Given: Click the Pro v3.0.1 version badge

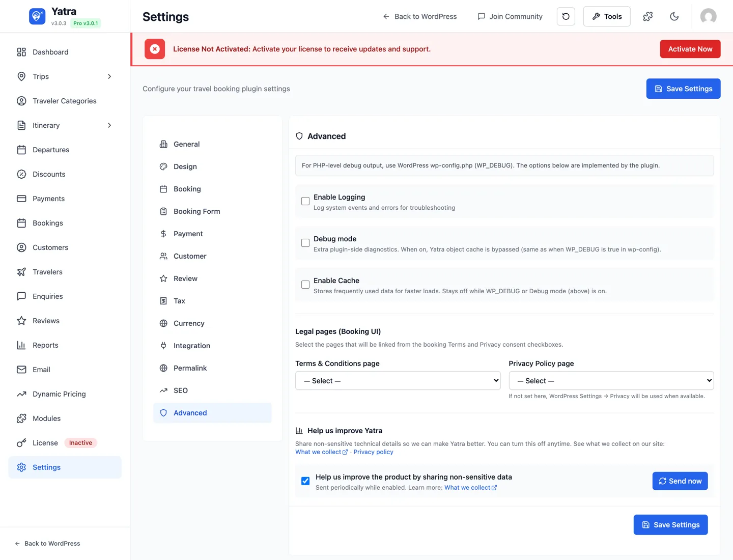Looking at the screenshot, I should point(86,23).
